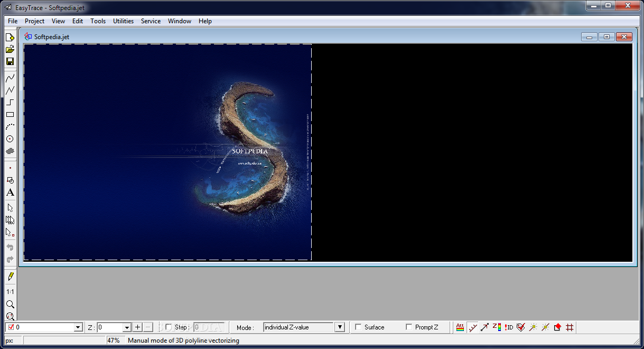Screen dimensions: 644x349
Task: Select the smooth curve tracing tool
Action: [x=10, y=78]
